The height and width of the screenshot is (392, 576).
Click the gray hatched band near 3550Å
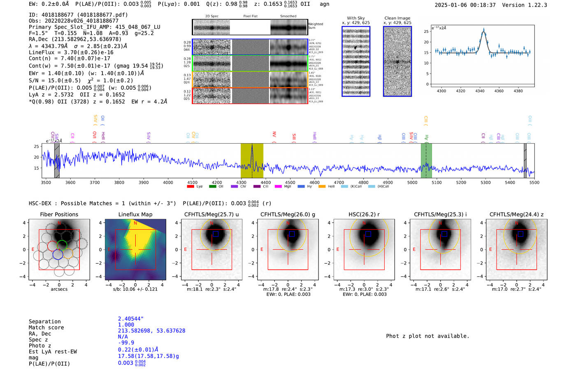click(x=57, y=161)
